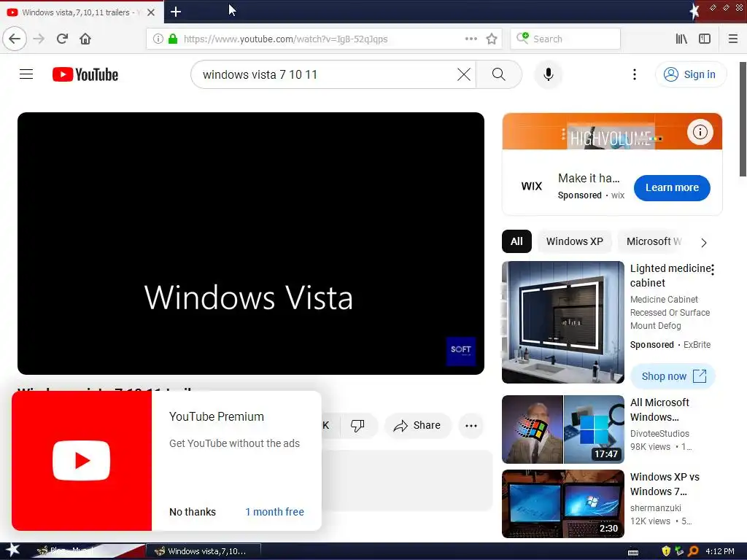Open the keyboard tray icon

pos(633,552)
